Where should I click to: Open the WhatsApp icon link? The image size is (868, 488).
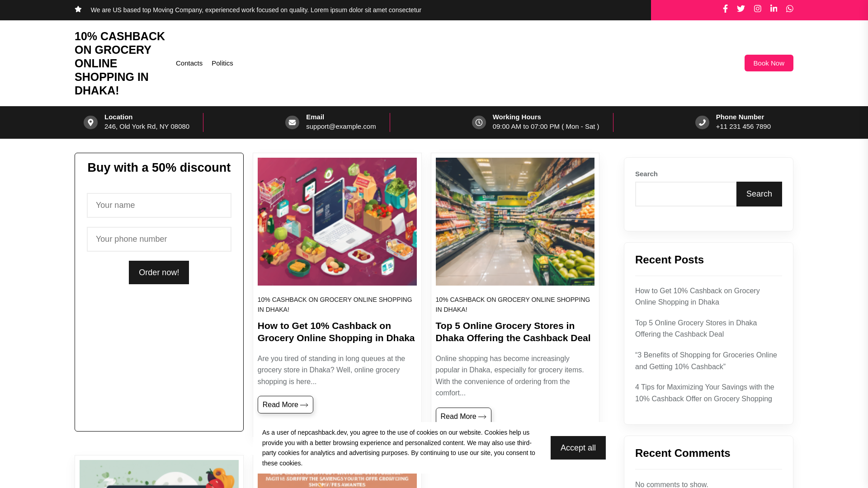[x=789, y=9]
